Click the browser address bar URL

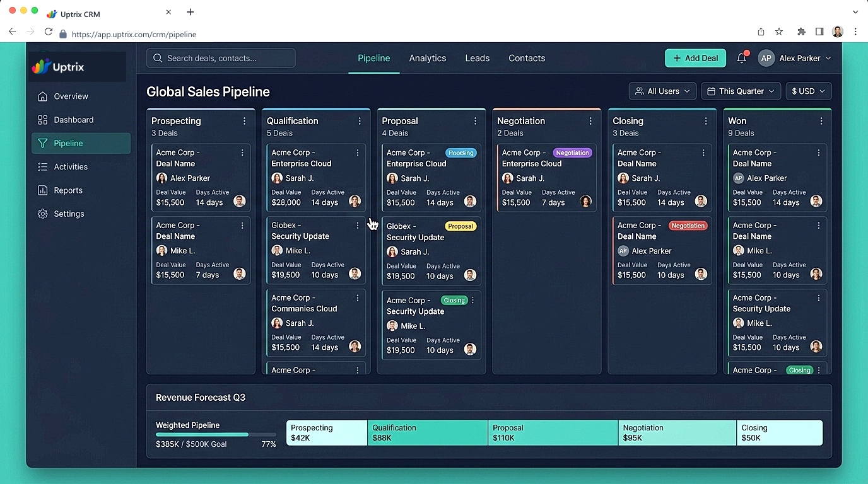(x=134, y=35)
